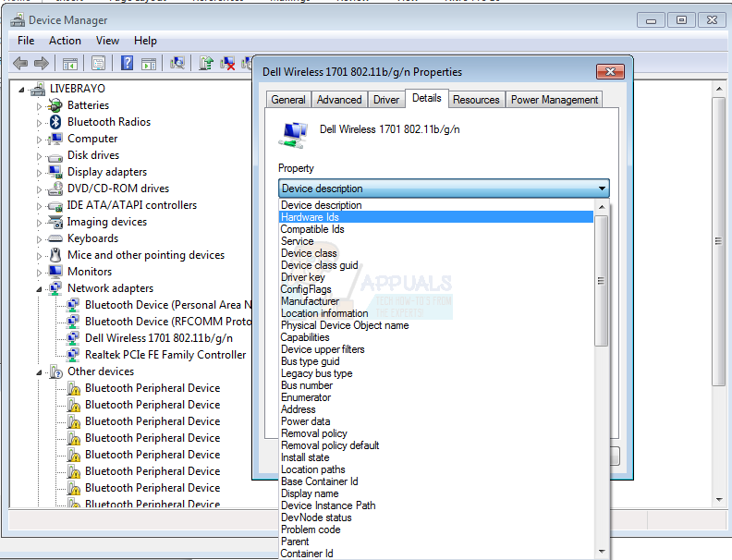Choose Device class guid from the list

click(436, 265)
